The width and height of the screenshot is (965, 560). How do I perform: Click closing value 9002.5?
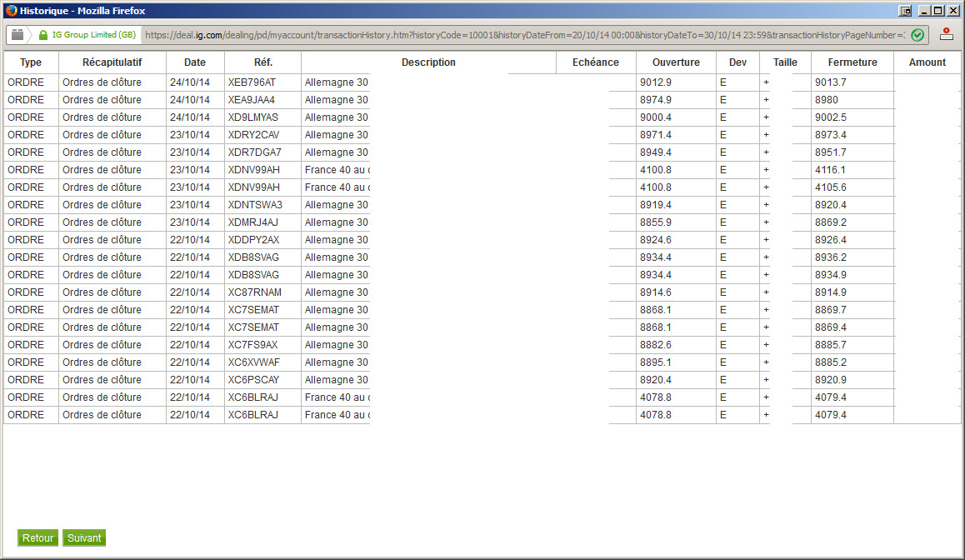point(831,117)
